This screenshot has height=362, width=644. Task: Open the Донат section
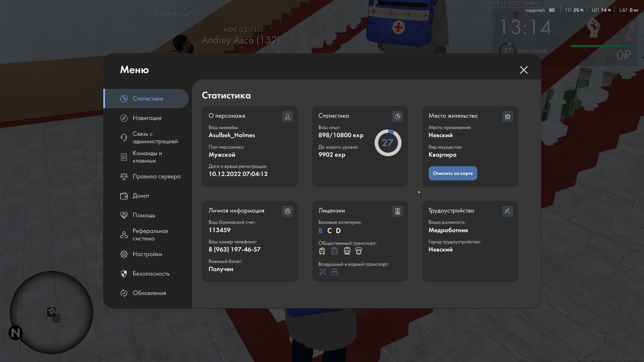coord(146,196)
